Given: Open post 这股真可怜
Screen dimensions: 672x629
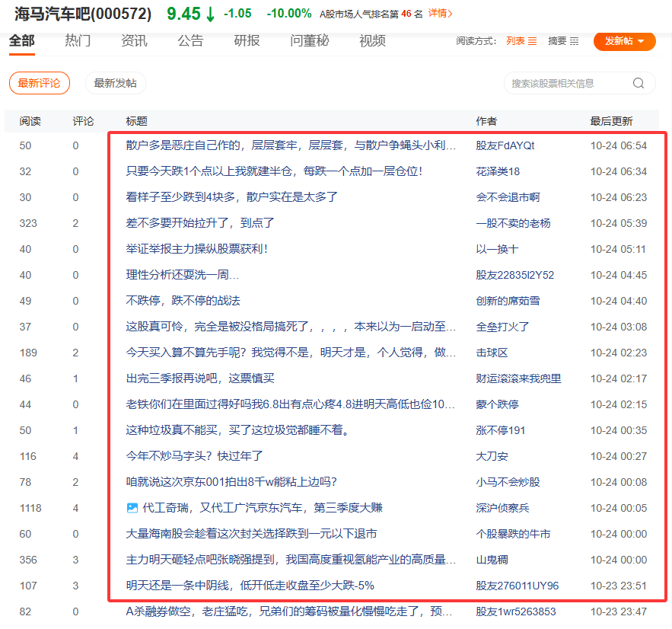Looking at the screenshot, I should tap(291, 327).
